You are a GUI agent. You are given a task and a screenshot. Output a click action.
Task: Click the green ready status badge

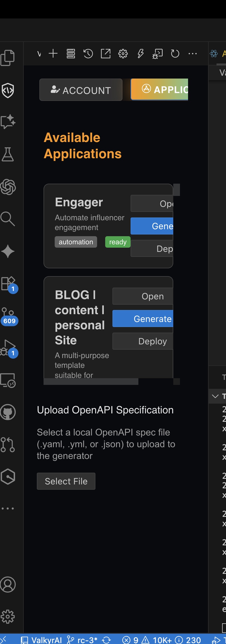tap(118, 242)
